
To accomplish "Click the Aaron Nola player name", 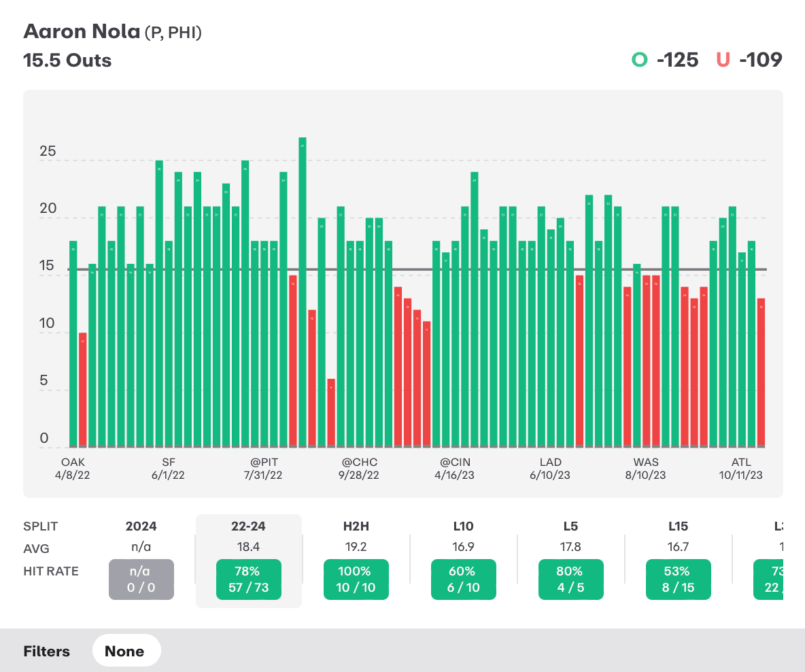I will 82,31.
